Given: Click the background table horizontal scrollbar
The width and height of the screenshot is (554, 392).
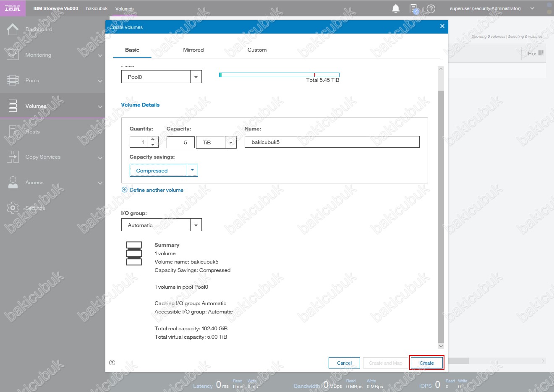Looking at the screenshot, I should pos(458,361).
